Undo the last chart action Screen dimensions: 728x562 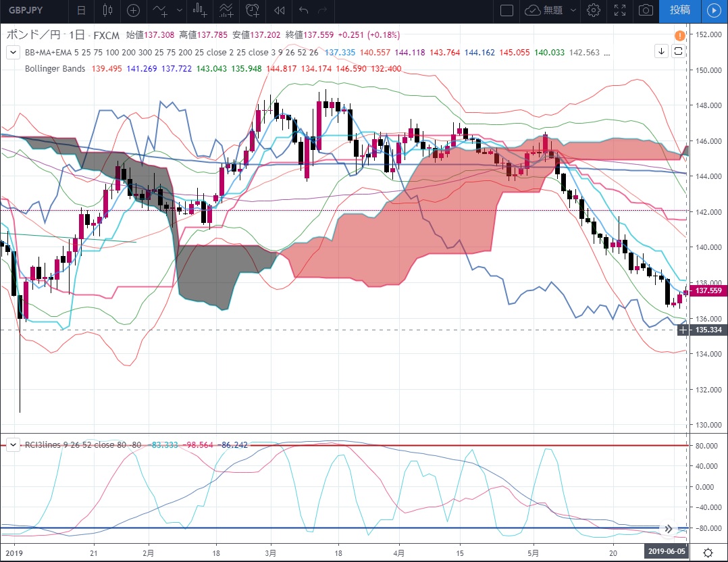[x=304, y=10]
